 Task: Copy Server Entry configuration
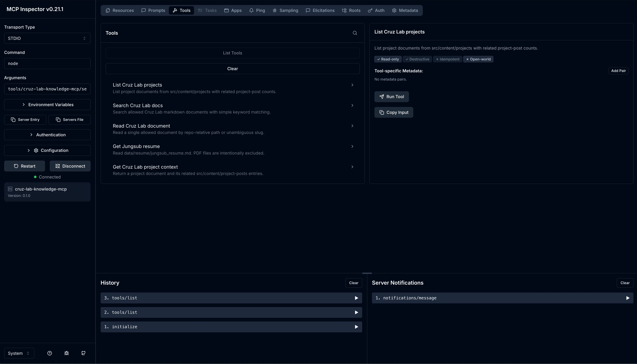25,120
